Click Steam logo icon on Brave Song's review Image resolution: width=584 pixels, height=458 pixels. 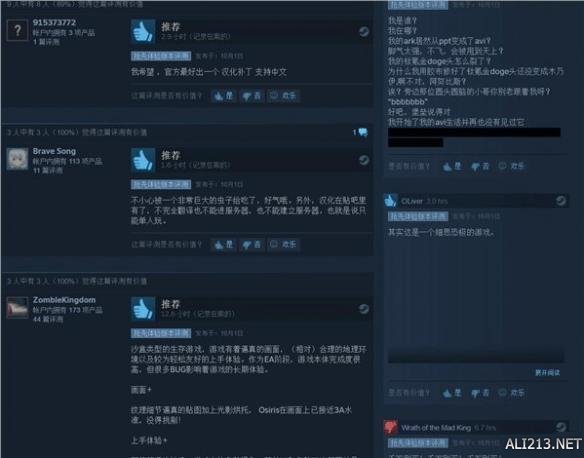pyautogui.click(x=364, y=160)
